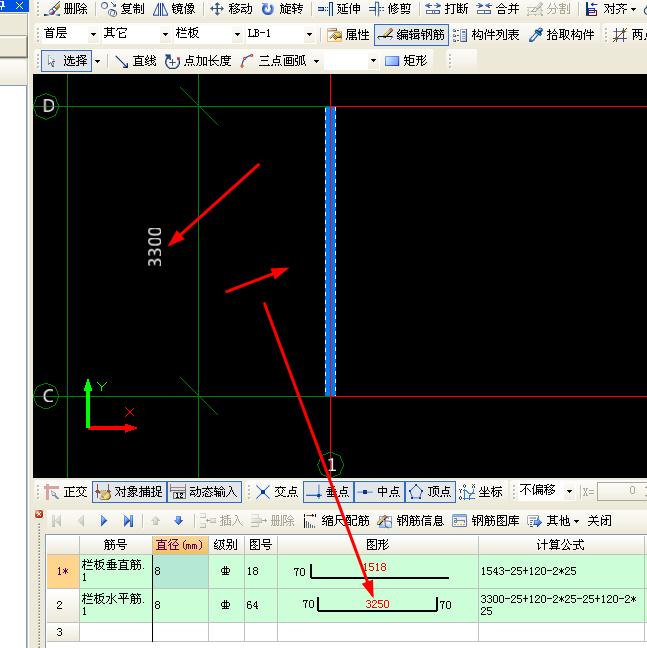Select Three-Point Arc (三点画弧) tool

276,61
